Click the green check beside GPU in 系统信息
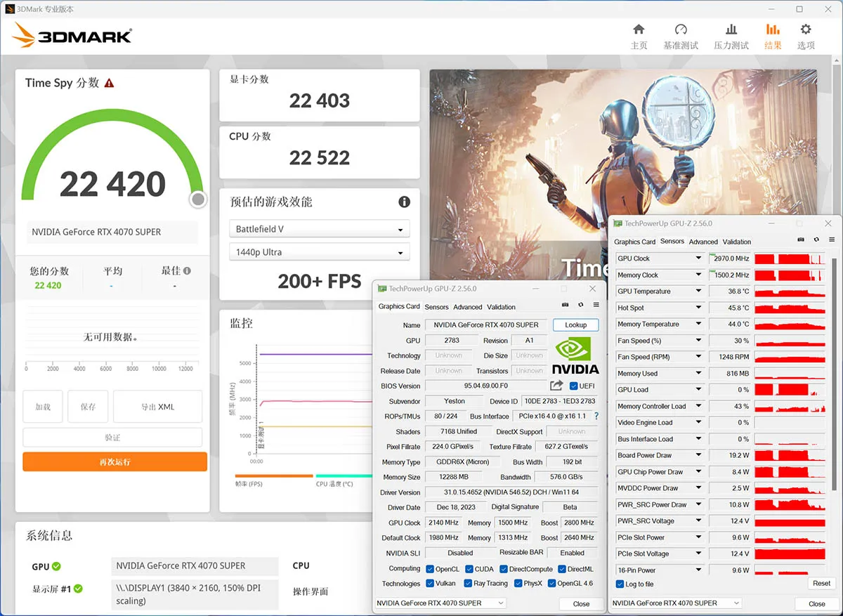The width and height of the screenshot is (843, 616). point(56,566)
